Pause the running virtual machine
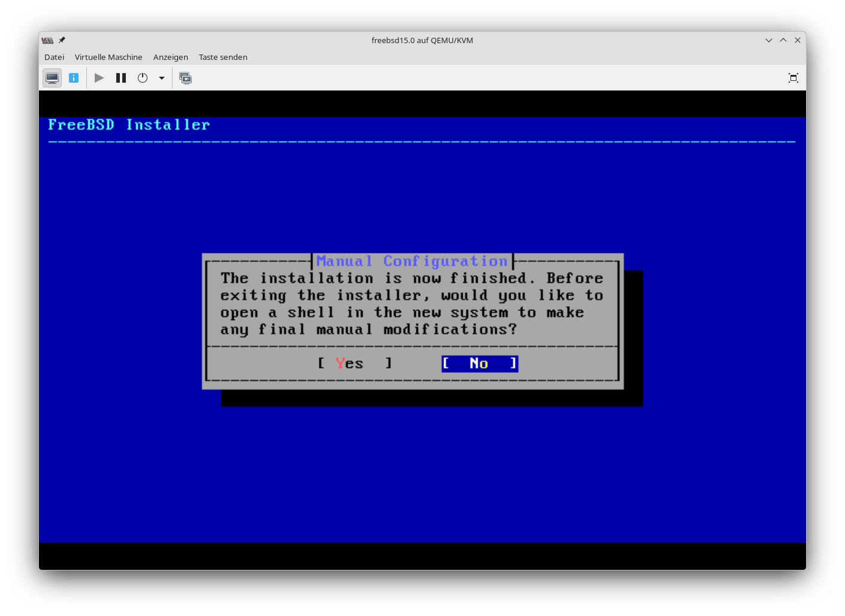This screenshot has width=845, height=616. pos(121,78)
